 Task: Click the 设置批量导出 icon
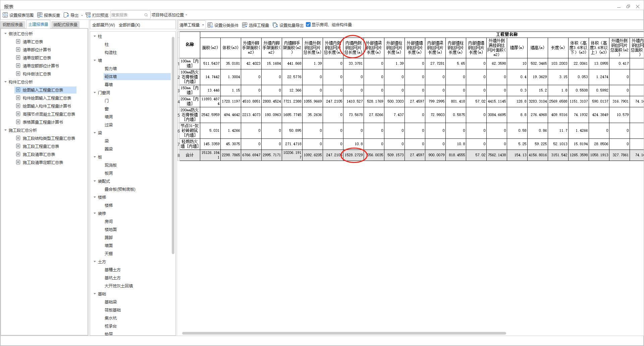(x=275, y=25)
